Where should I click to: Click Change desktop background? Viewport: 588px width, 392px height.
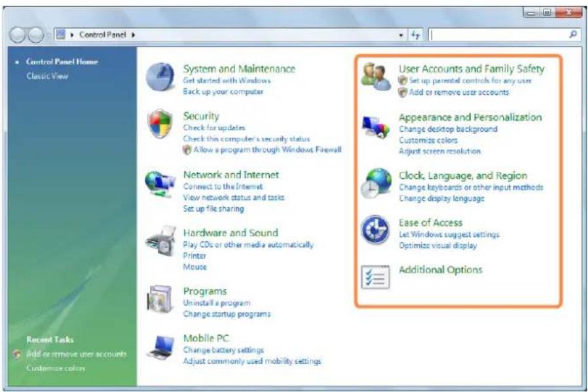pos(448,129)
